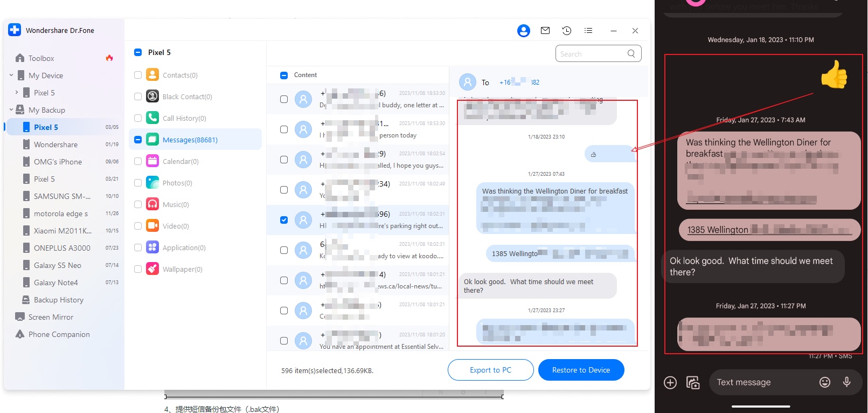Uncheck the 'parking right out' message checkbox

[x=284, y=220]
